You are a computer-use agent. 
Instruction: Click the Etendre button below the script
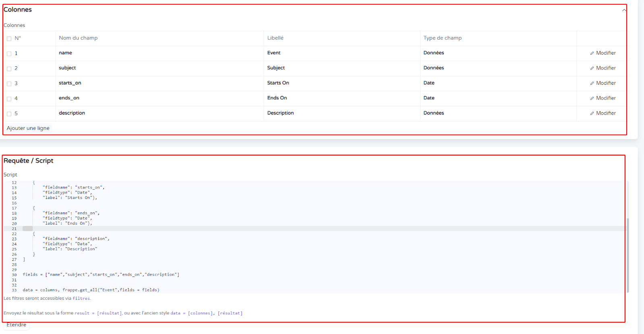point(17,325)
